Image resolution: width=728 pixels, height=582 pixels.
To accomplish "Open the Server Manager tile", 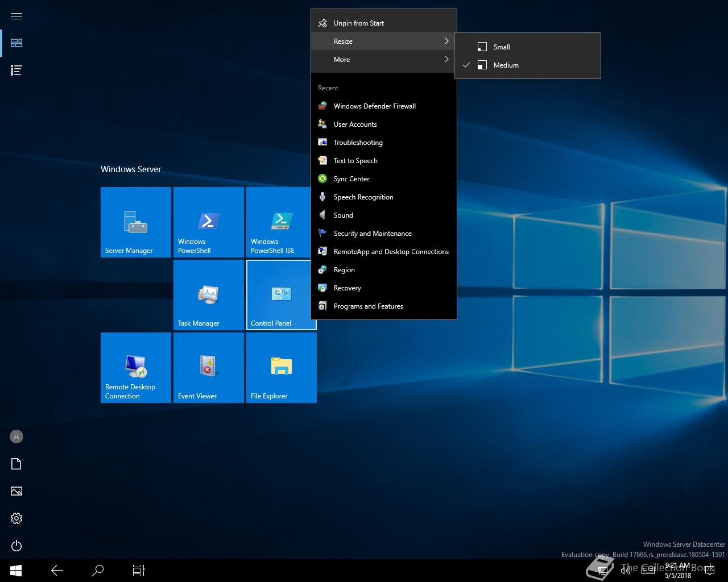I will click(136, 222).
